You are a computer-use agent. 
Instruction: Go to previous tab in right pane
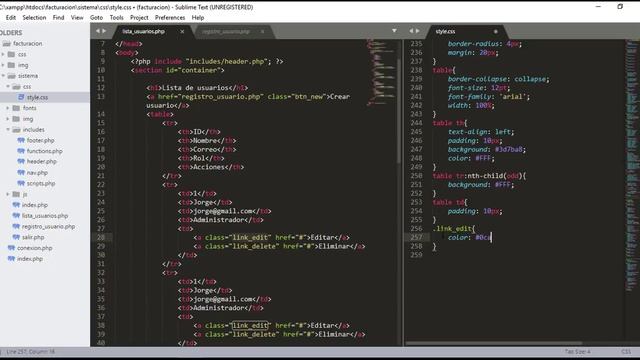coord(411,31)
